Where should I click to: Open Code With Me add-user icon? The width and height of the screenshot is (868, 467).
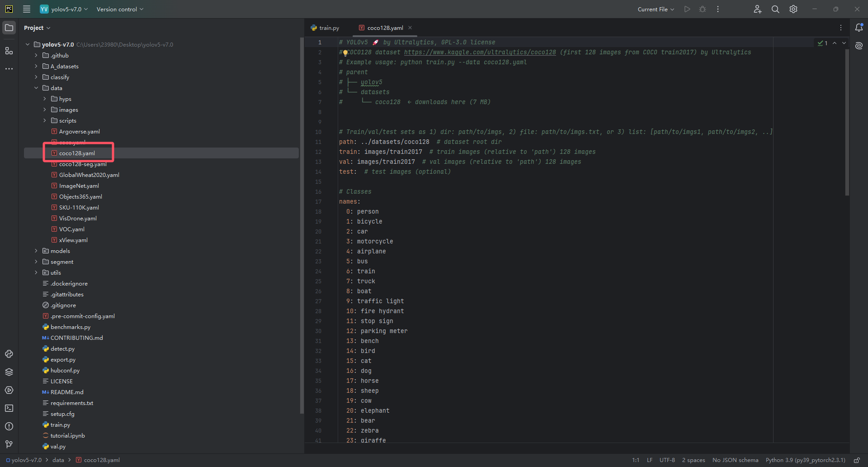click(758, 9)
